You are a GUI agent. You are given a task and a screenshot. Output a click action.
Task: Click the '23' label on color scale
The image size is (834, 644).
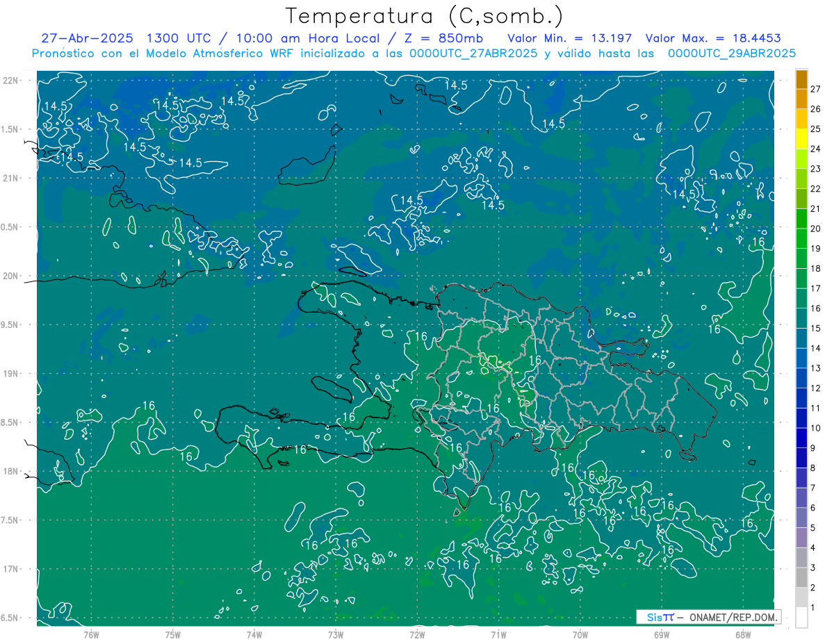pos(816,169)
